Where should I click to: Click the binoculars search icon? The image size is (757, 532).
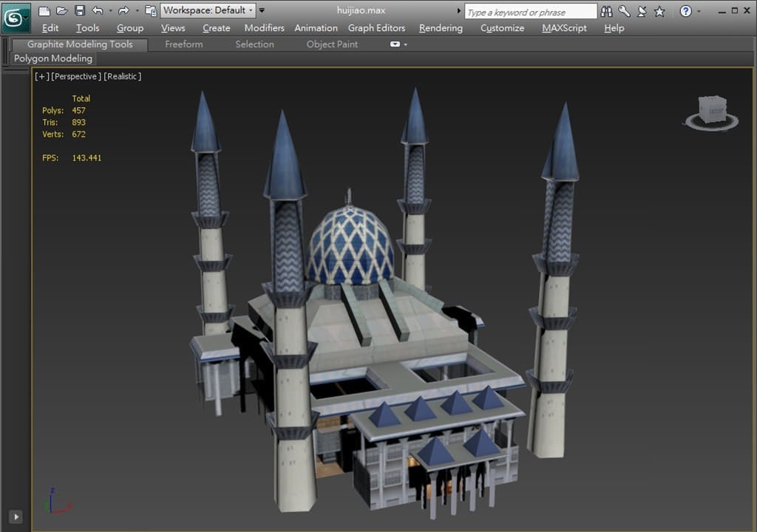[607, 11]
